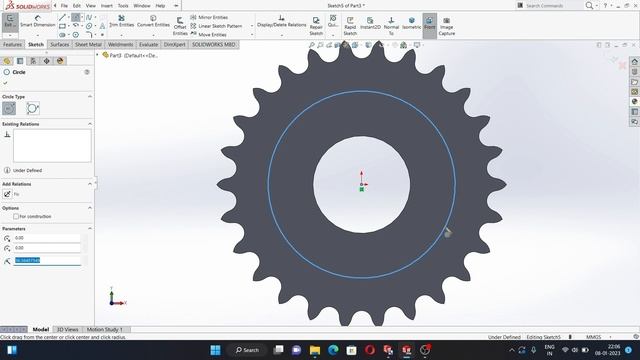The height and width of the screenshot is (360, 640).
Task: Check the For construction checkbox
Action: pos(16,216)
